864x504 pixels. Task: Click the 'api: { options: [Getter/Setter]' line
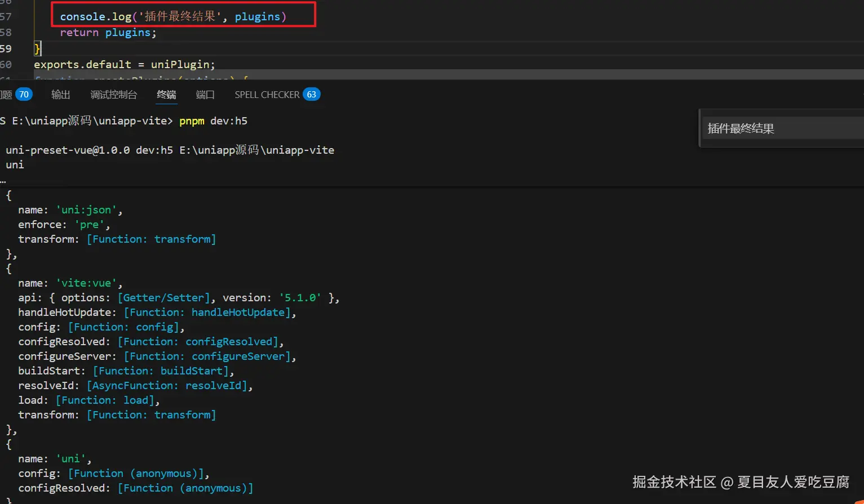point(179,298)
